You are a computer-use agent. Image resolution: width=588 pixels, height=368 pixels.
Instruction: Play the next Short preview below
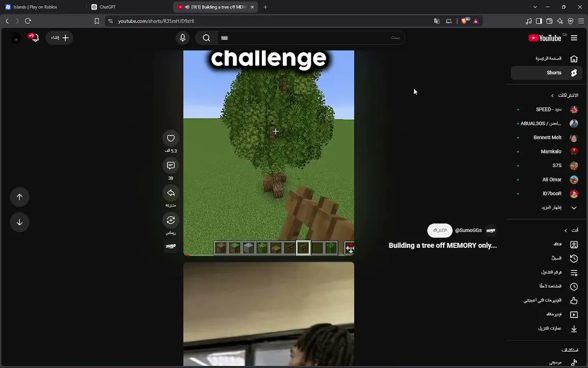point(268,315)
